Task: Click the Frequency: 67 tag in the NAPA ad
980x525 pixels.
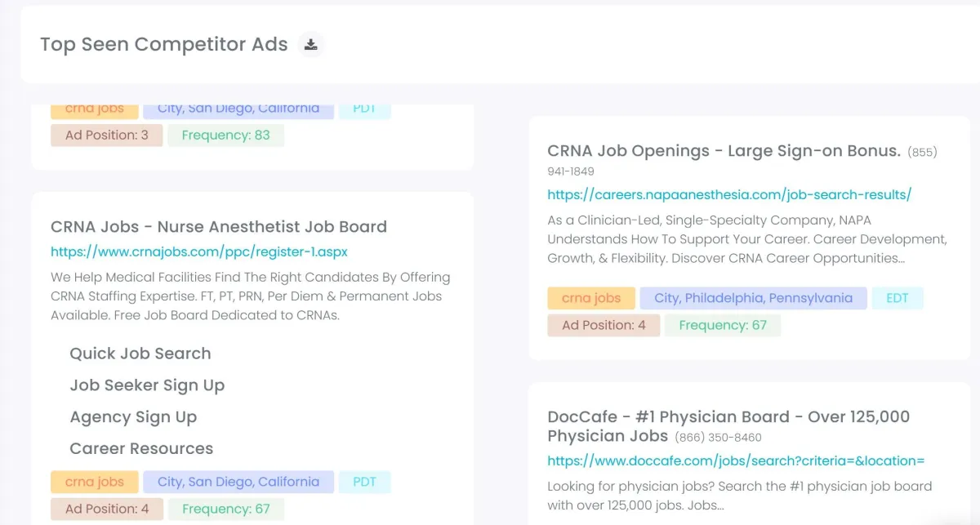Action: coord(722,325)
